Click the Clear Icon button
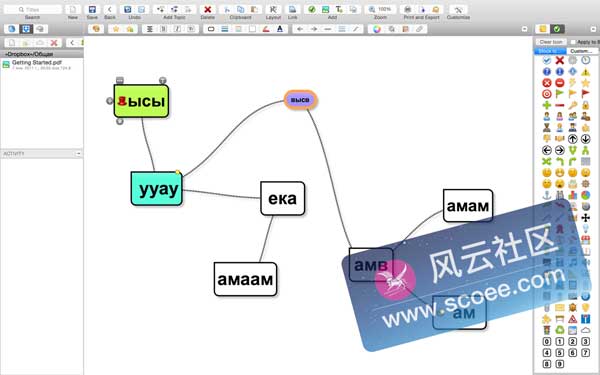600x375 pixels. pos(551,42)
